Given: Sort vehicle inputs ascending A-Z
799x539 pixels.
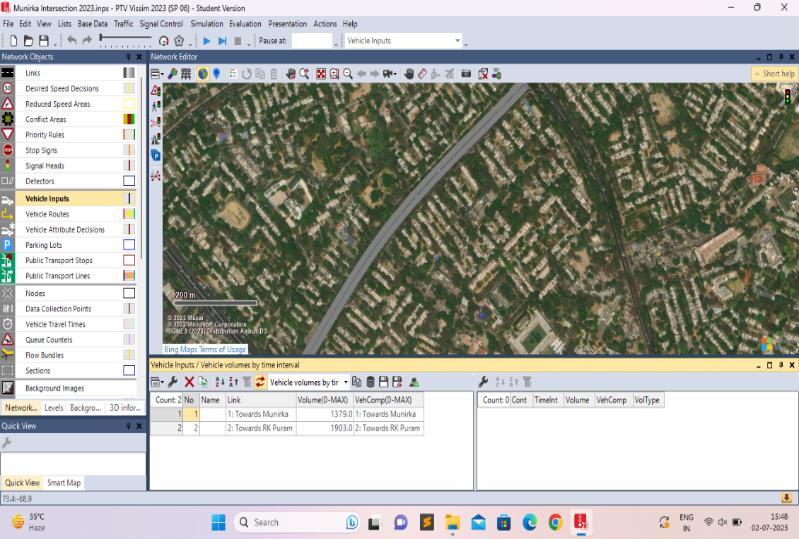Looking at the screenshot, I should pyautogui.click(x=220, y=382).
